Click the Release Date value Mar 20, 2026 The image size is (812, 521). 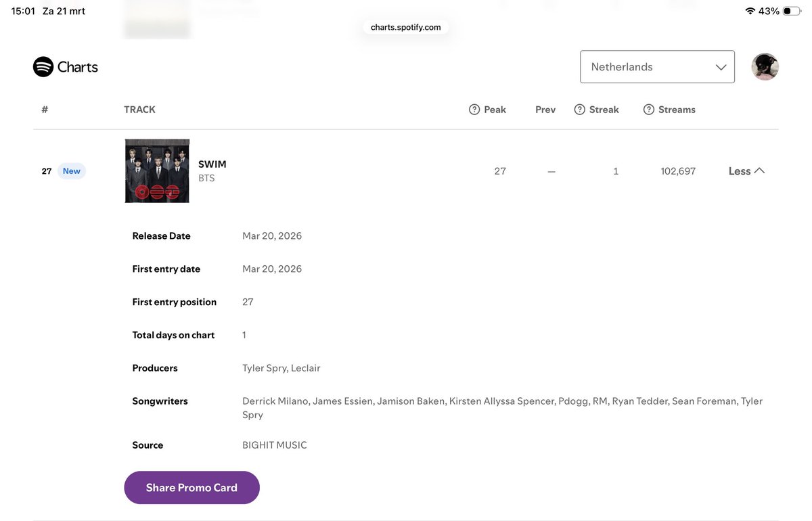point(272,236)
